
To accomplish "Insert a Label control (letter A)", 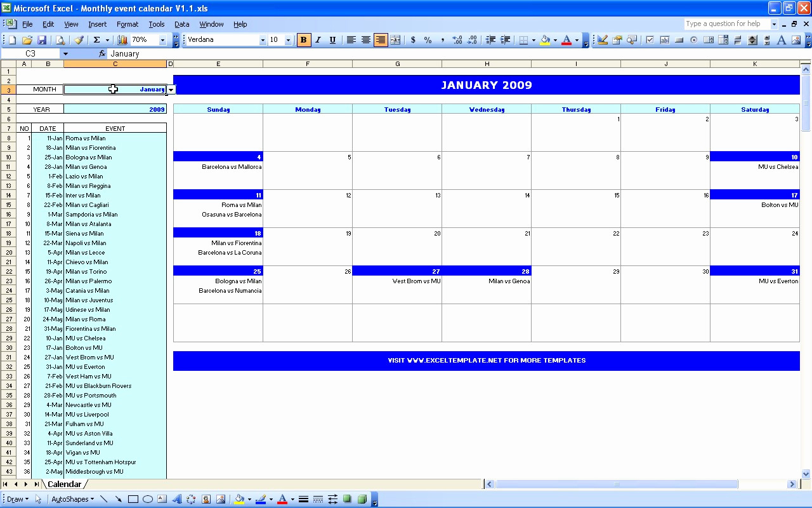I will click(x=782, y=40).
